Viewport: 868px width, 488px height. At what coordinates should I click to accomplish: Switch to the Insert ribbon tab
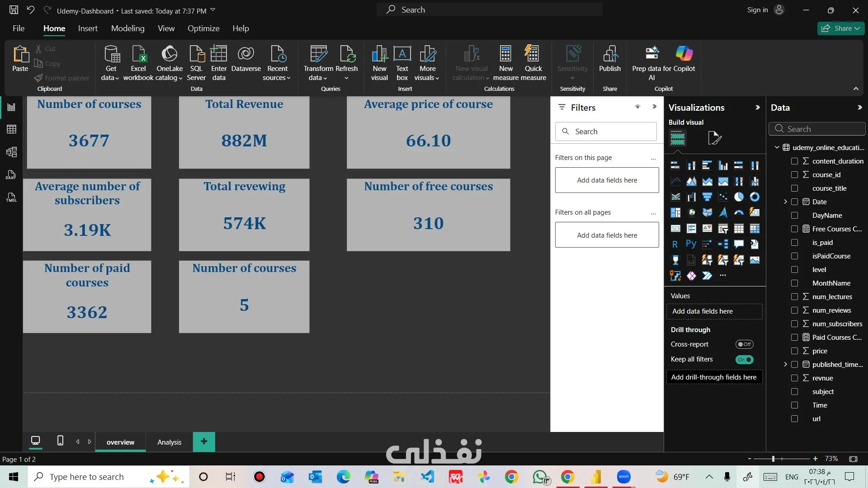(88, 28)
